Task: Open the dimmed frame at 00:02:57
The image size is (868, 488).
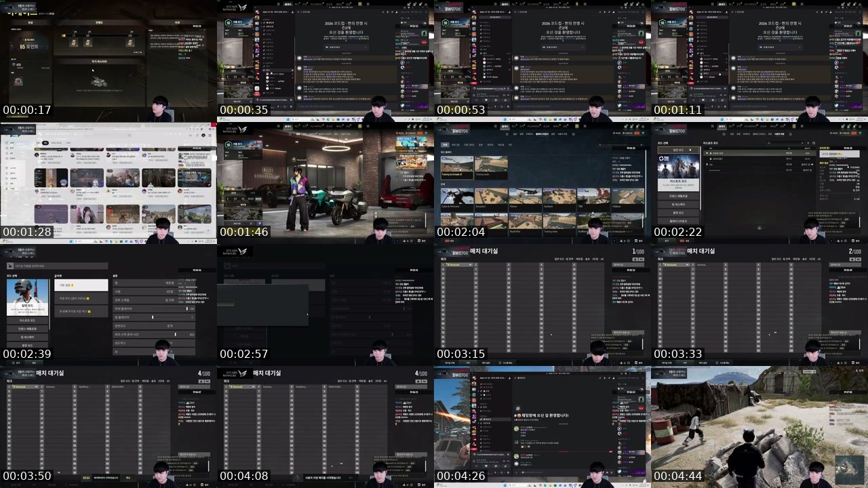Action: pyautogui.click(x=325, y=305)
